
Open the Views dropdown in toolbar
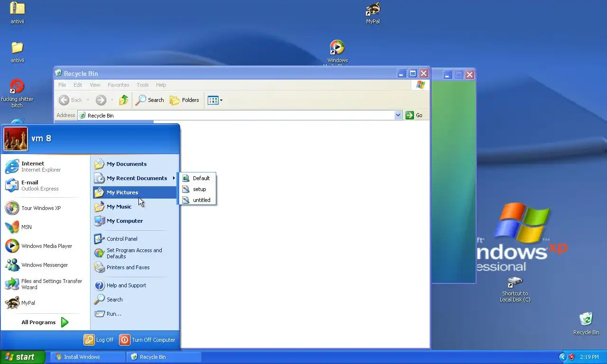click(215, 100)
